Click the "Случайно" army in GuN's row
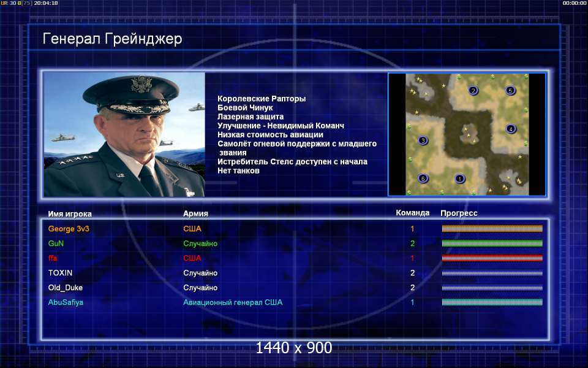588x368 pixels. tap(200, 243)
